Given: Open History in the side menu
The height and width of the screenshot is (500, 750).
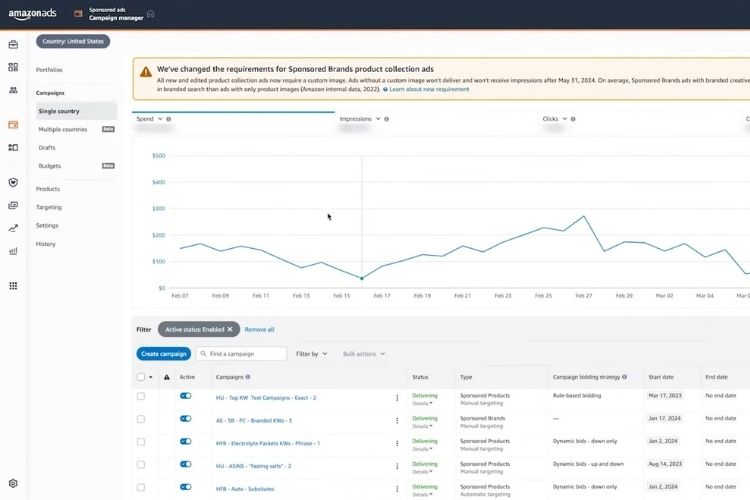Looking at the screenshot, I should pos(45,244).
